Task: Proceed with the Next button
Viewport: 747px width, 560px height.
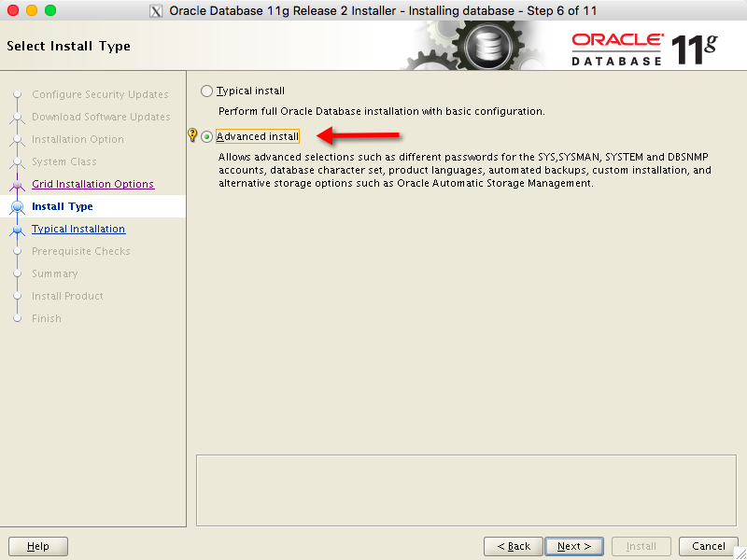Action: pos(574,546)
